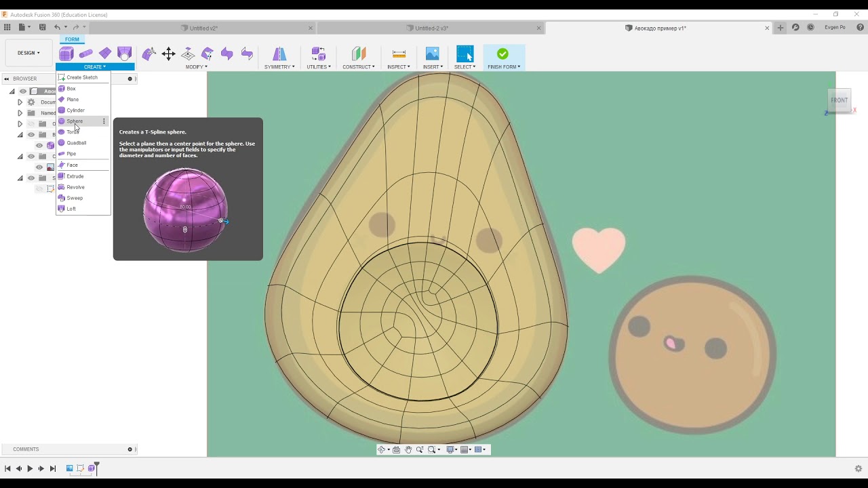Open the SYMMETRY dropdown menu

tap(279, 67)
